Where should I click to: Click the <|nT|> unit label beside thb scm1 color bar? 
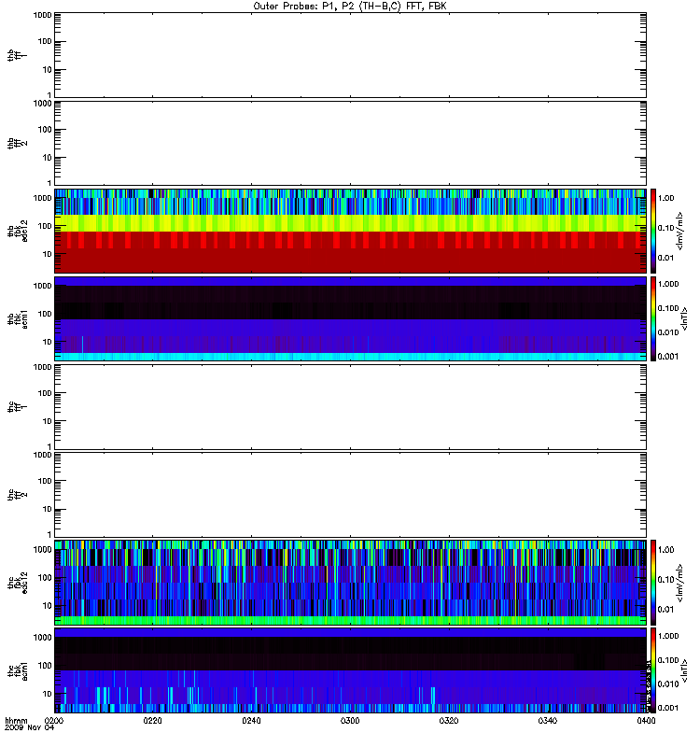pos(685,319)
